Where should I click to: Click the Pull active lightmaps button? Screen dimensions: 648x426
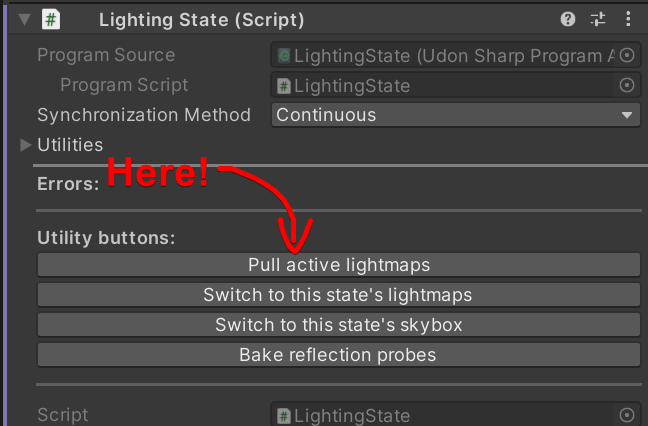(339, 265)
